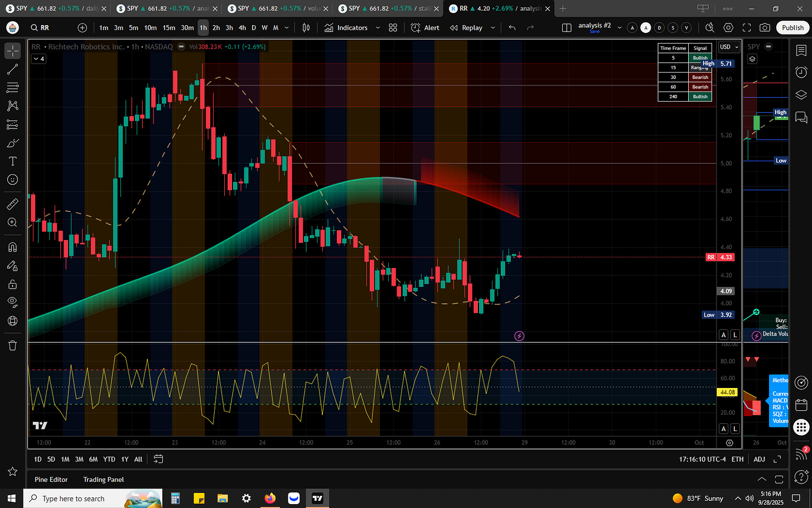Select the Text annotation tool
Image resolution: width=812 pixels, height=508 pixels.
[12, 161]
